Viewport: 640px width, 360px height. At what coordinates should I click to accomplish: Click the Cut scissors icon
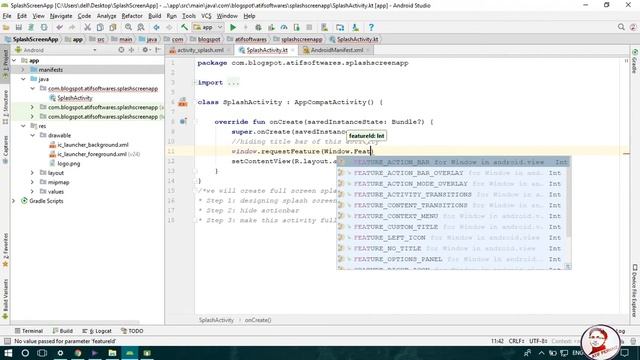(87, 27)
